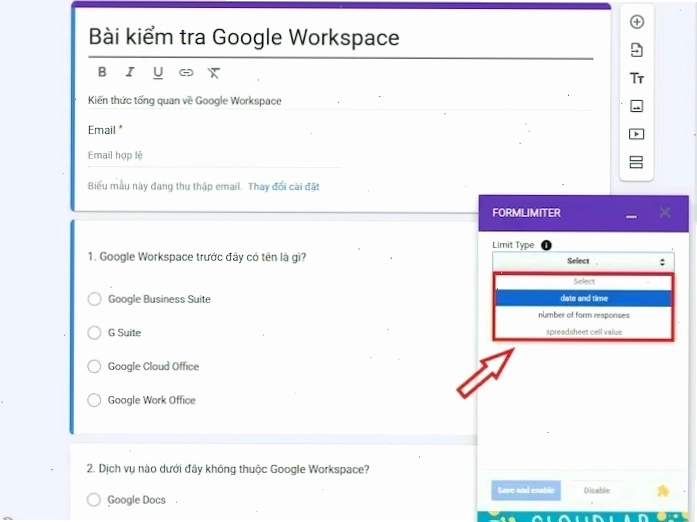Viewport: 697px width, 522px height.
Task: Click the Add question plus icon
Action: point(637,22)
